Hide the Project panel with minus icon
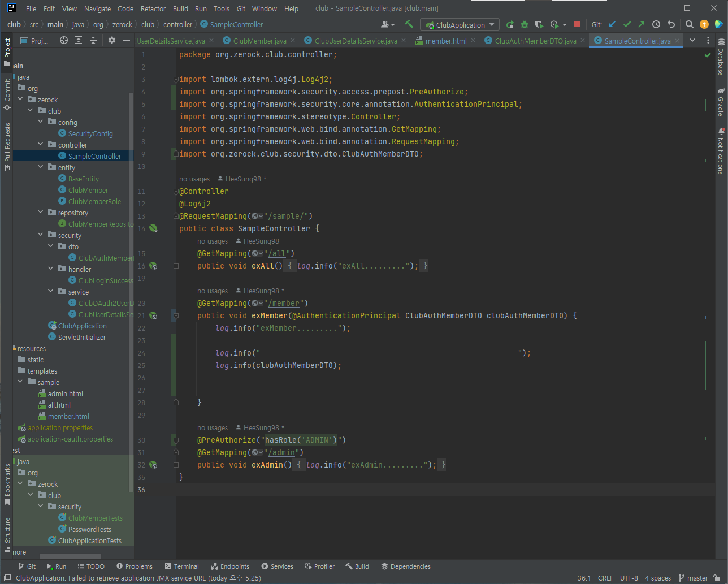 [127, 40]
